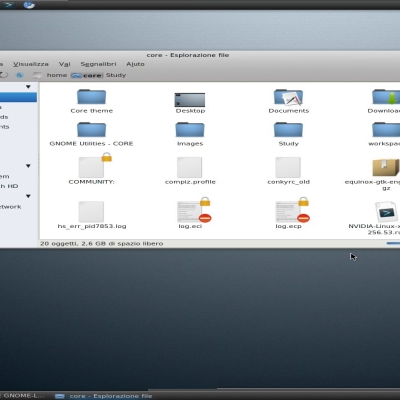Open the Visualizza menu

point(31,64)
